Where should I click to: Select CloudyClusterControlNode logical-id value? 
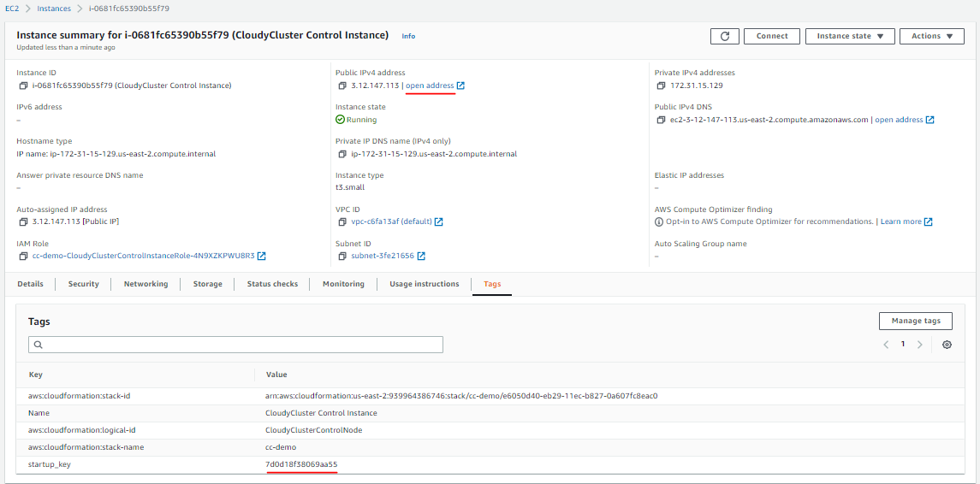coord(314,430)
